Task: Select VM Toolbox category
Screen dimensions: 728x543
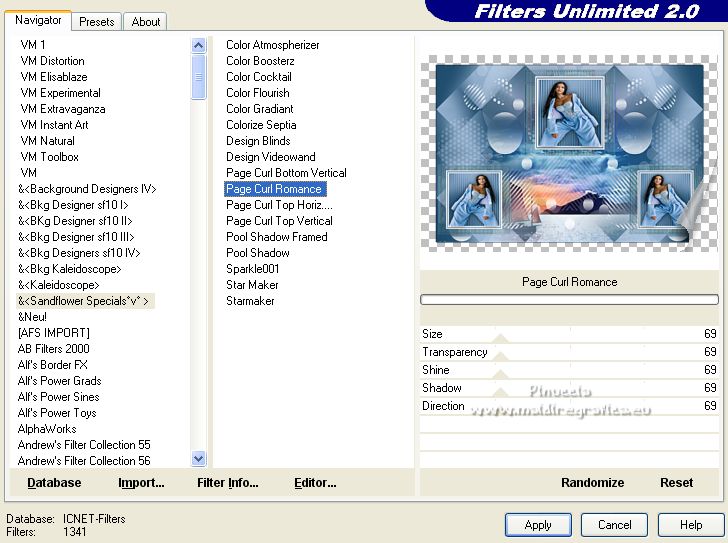Action: pyautogui.click(x=50, y=157)
